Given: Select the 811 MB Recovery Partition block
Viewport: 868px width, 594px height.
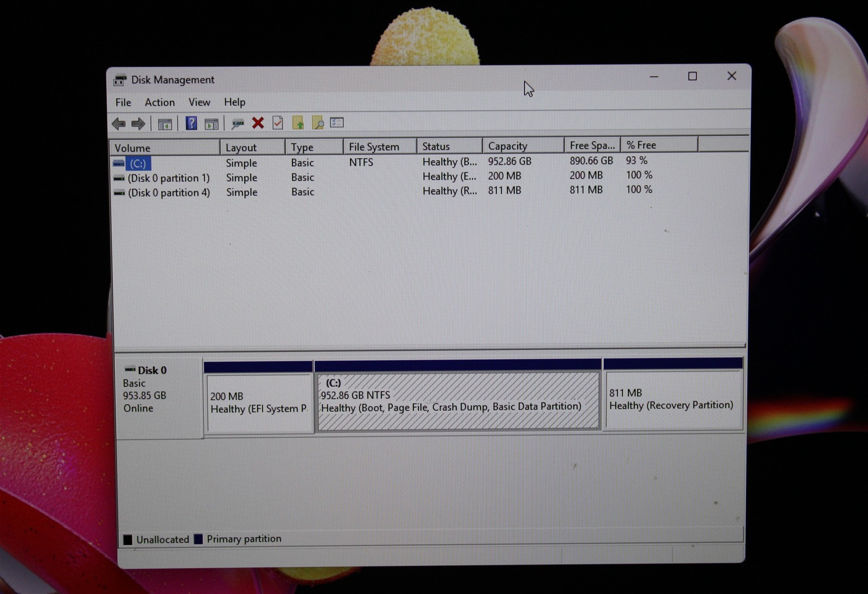Looking at the screenshot, I should pyautogui.click(x=673, y=394).
